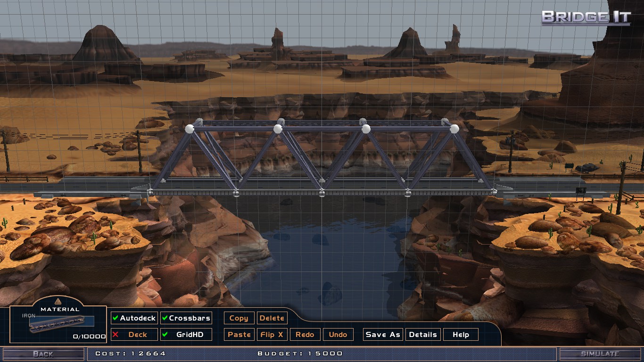This screenshot has height=362, width=644.
Task: Open the Help screen
Action: click(461, 335)
